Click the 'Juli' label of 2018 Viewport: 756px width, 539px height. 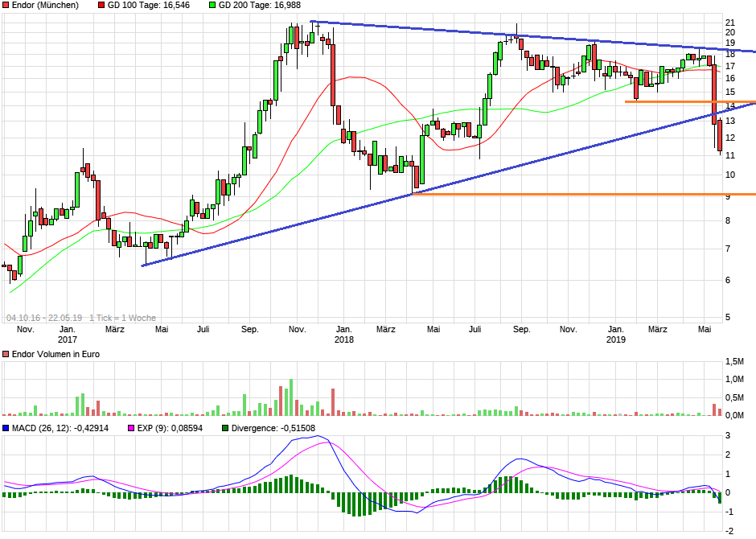tap(475, 329)
